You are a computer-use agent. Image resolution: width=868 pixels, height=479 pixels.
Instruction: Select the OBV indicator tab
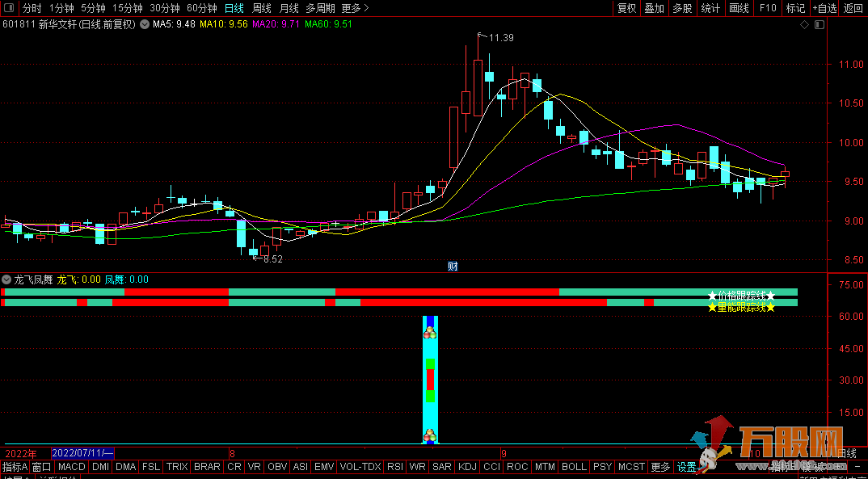click(278, 467)
